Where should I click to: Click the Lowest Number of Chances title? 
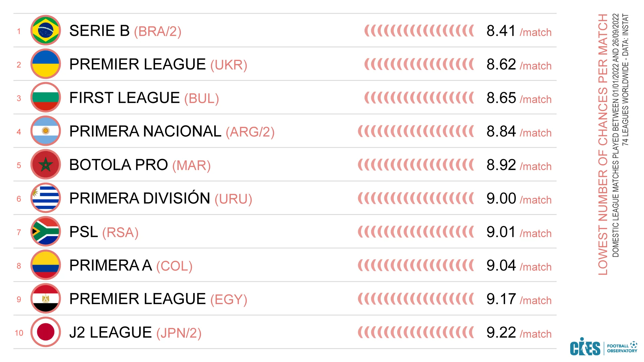pyautogui.click(x=603, y=144)
